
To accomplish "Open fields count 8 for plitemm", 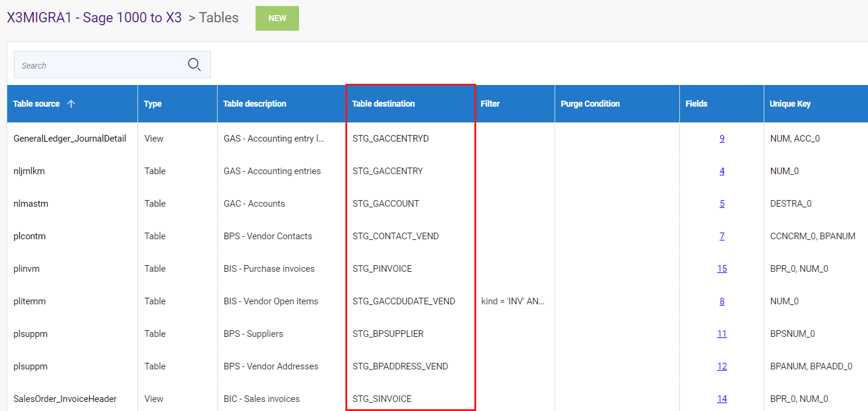I will [722, 301].
